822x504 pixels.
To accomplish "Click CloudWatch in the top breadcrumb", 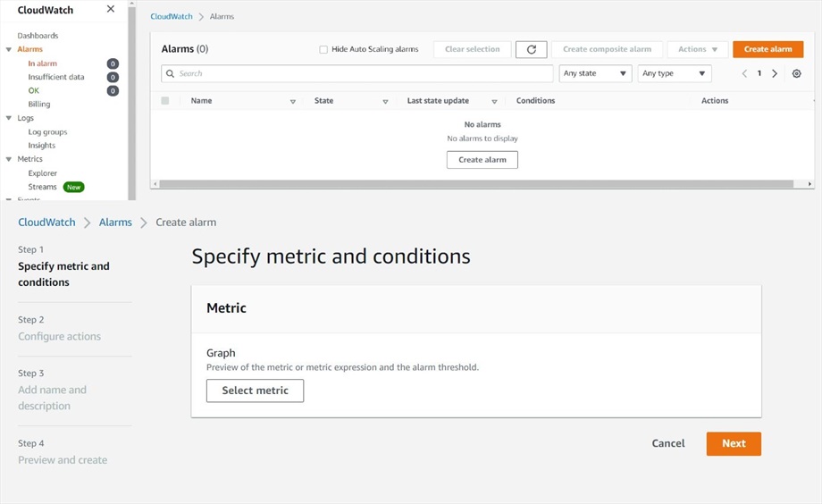I will click(172, 17).
